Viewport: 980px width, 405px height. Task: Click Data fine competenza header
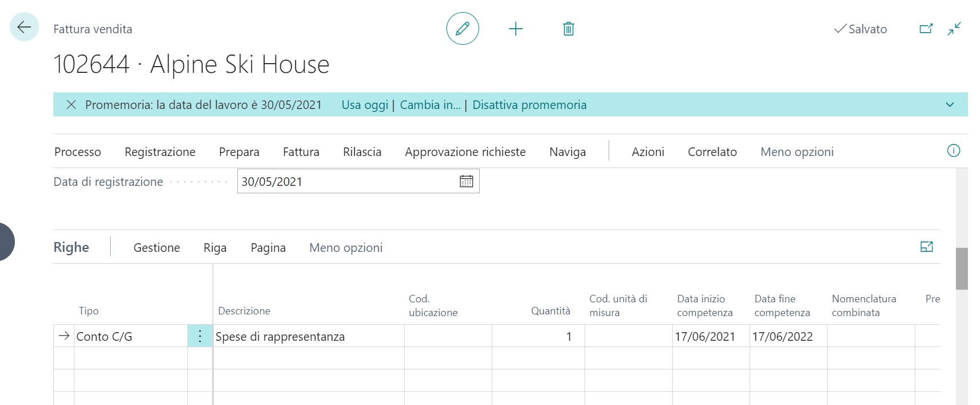[782, 306]
